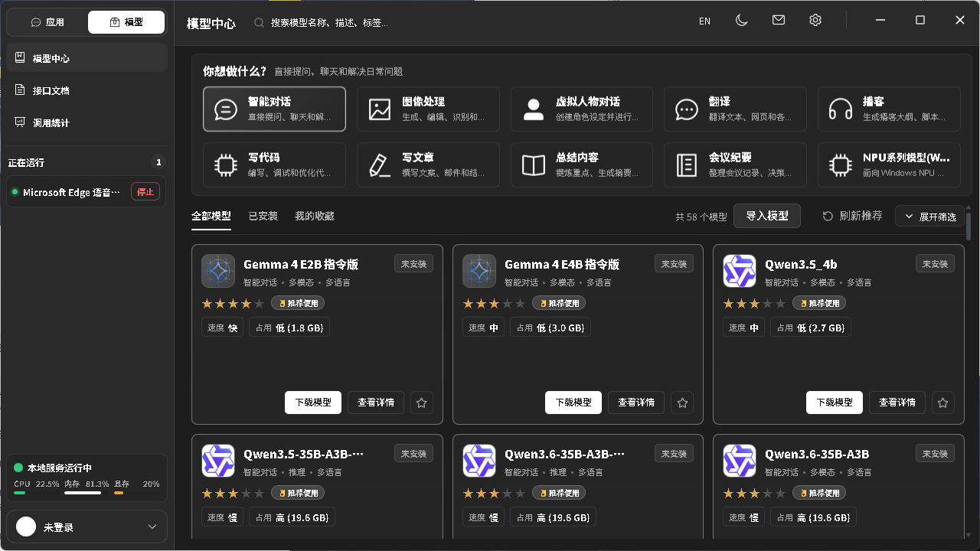Click 未安装 badge on Gemma 4 E2B

click(413, 263)
